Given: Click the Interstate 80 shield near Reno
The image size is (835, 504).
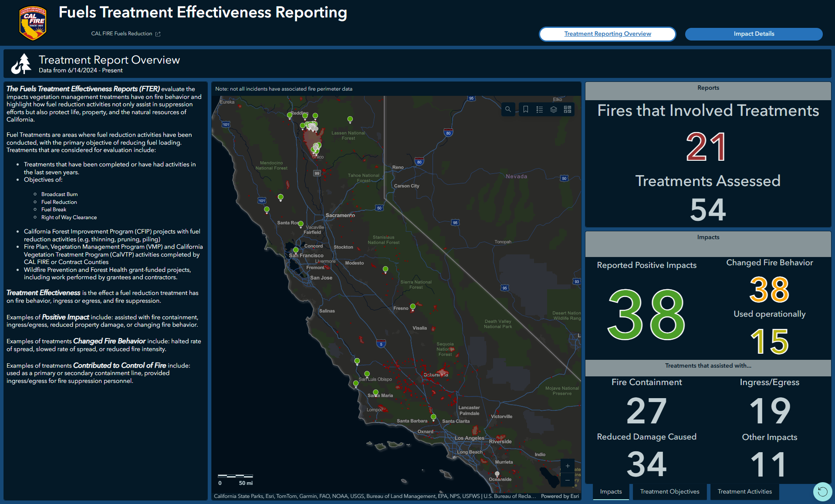Looking at the screenshot, I should pyautogui.click(x=419, y=161).
